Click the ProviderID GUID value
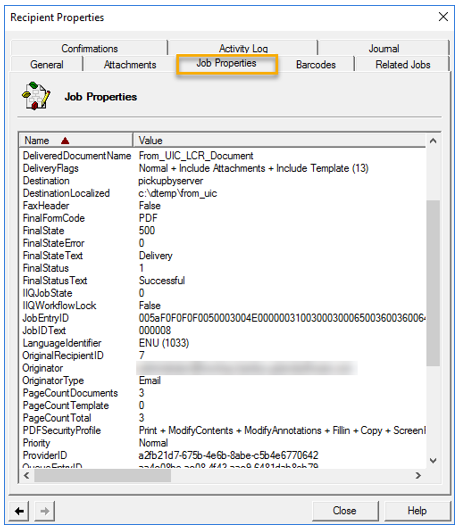This screenshot has height=531, width=460. tap(228, 455)
